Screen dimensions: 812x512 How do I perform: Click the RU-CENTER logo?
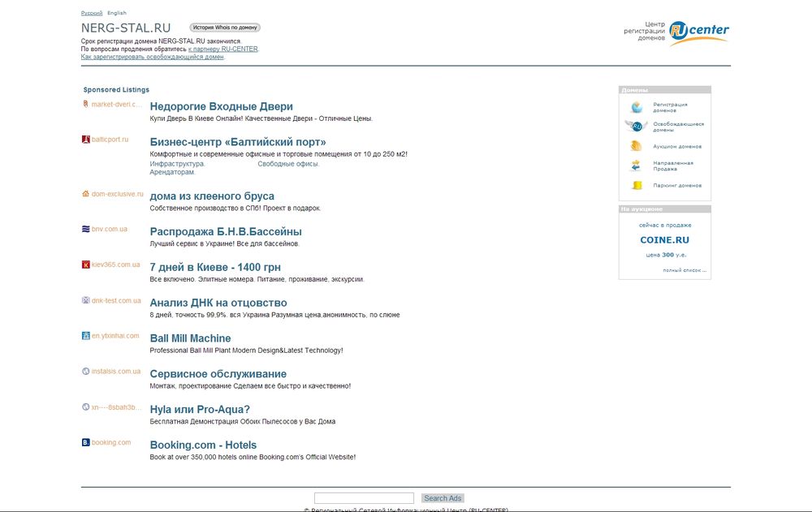pyautogui.click(x=698, y=32)
